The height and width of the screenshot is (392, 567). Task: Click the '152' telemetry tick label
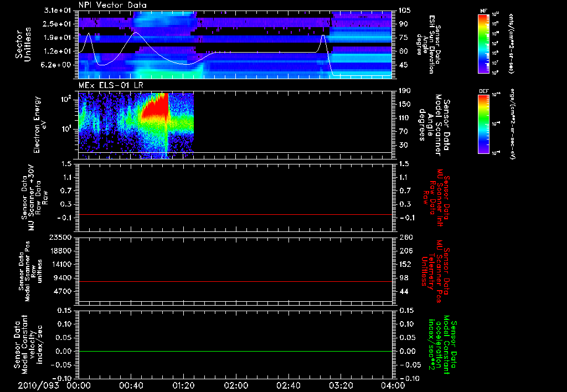tap(405, 264)
